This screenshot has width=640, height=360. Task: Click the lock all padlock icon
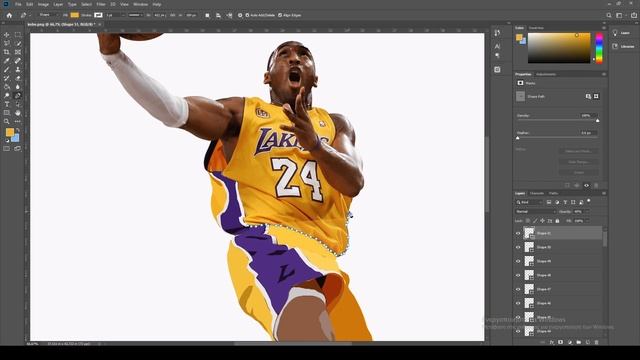tap(557, 221)
